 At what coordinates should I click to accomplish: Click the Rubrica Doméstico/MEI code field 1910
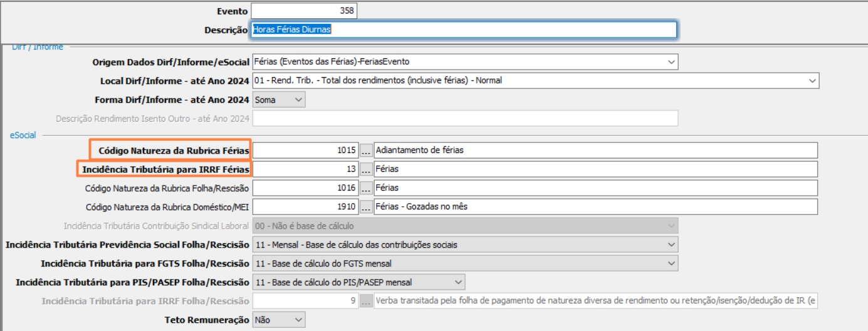point(305,207)
